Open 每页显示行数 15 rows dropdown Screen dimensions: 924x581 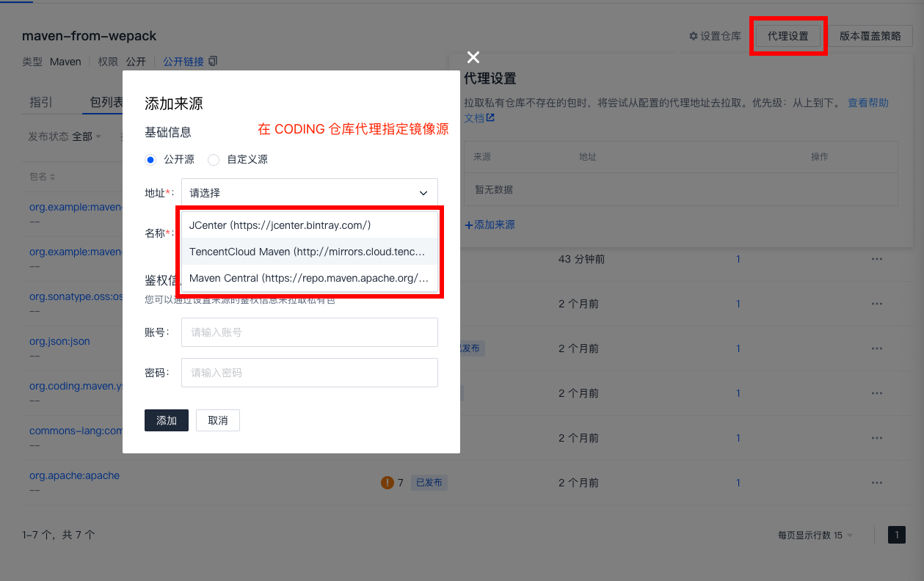[x=815, y=536]
